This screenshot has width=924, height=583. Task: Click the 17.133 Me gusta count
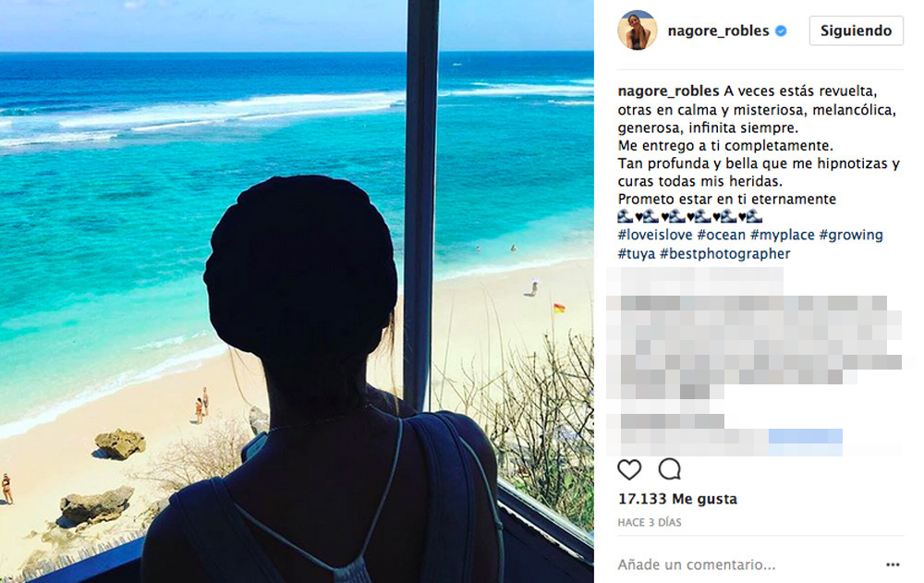pos(677,499)
